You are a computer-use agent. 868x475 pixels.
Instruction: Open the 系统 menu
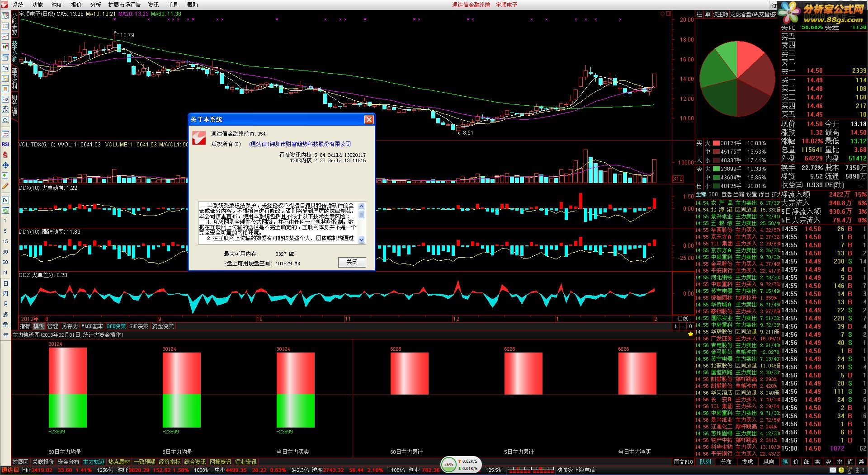pyautogui.click(x=18, y=5)
